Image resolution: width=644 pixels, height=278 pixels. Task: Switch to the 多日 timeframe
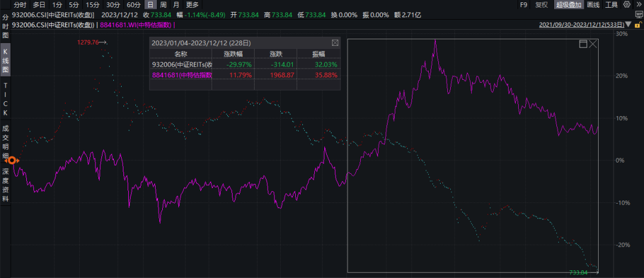(x=39, y=5)
